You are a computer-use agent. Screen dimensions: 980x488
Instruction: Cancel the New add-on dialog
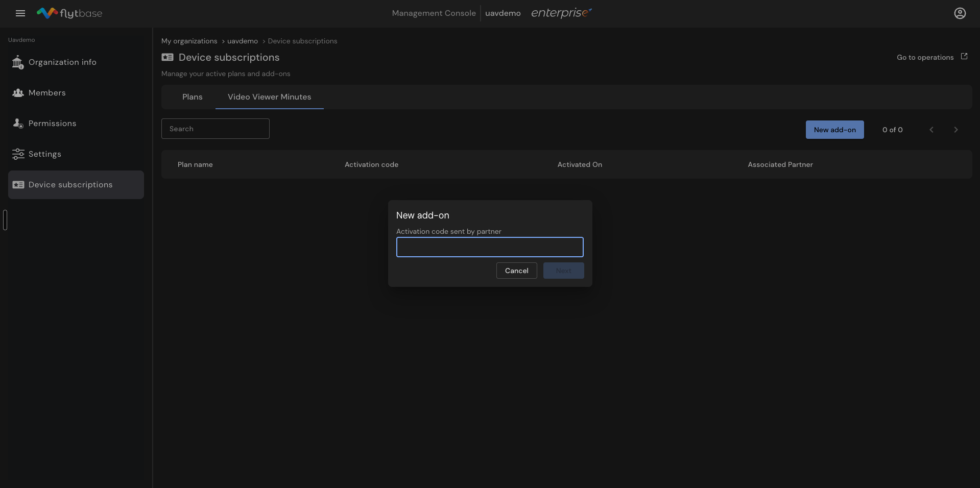tap(517, 271)
